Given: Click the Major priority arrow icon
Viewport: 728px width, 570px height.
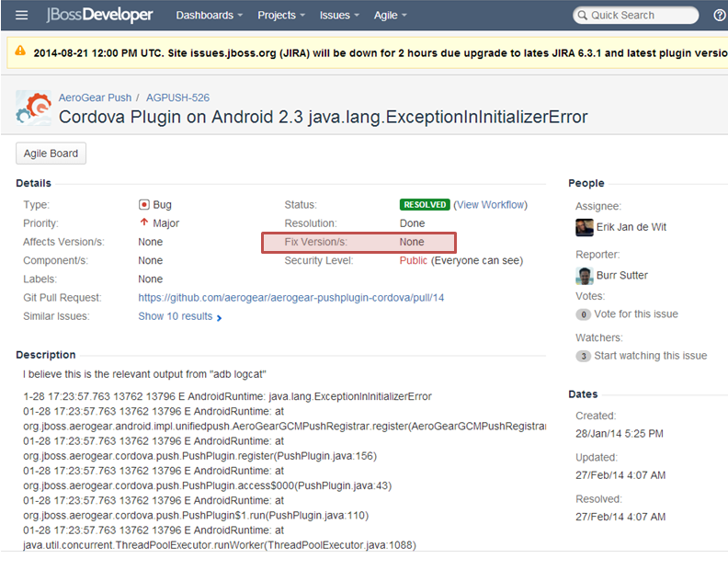Looking at the screenshot, I should tap(144, 223).
